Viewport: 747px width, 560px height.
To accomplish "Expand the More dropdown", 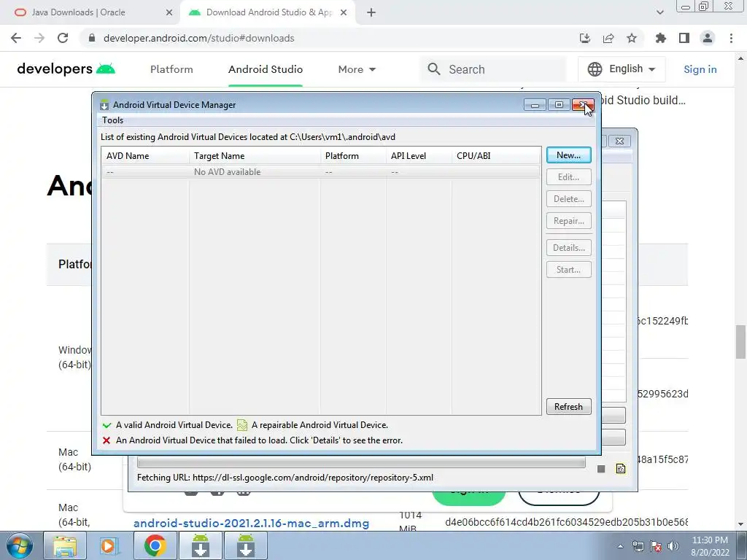I will point(357,69).
